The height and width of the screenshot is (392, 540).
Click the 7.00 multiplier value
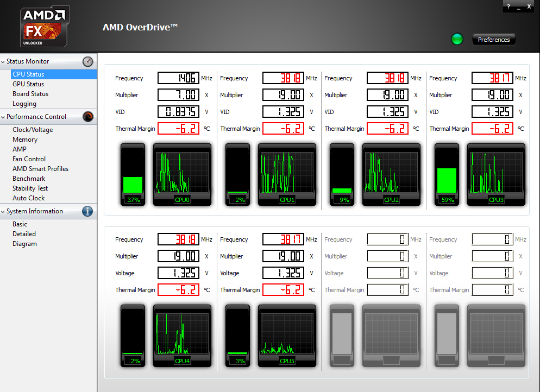[178, 95]
